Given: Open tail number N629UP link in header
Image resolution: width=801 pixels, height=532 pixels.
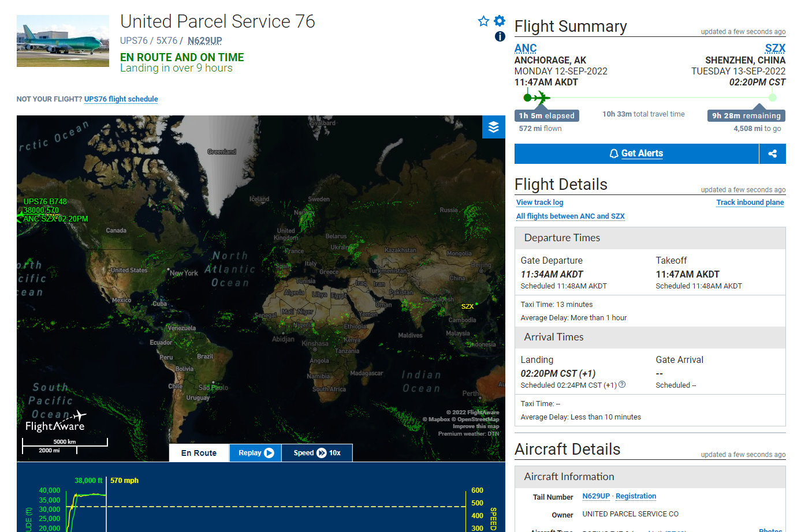Looking at the screenshot, I should click(204, 40).
